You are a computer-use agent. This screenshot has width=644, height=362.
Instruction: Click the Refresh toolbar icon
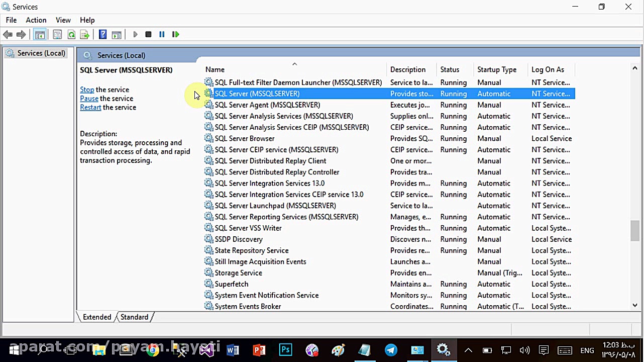pos(71,34)
